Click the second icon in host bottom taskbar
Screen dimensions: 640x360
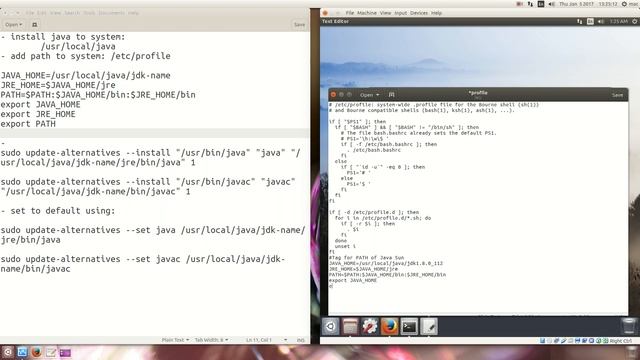tap(22, 352)
